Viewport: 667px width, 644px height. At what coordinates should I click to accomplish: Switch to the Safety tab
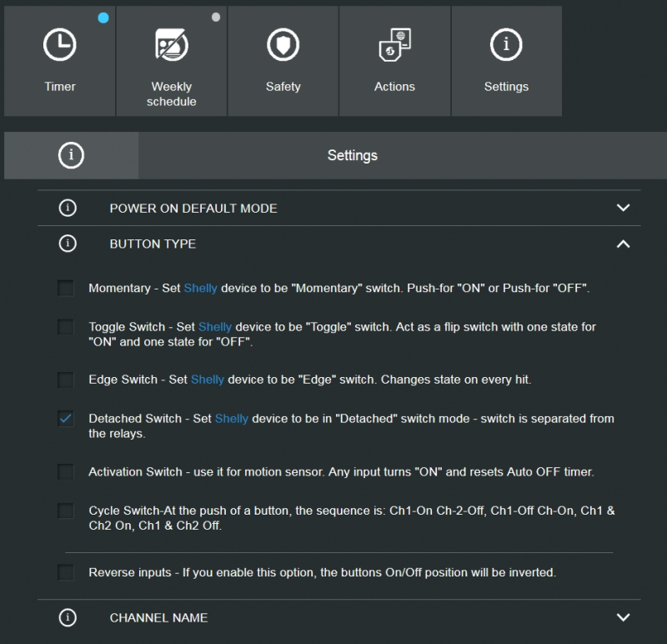pyautogui.click(x=283, y=61)
